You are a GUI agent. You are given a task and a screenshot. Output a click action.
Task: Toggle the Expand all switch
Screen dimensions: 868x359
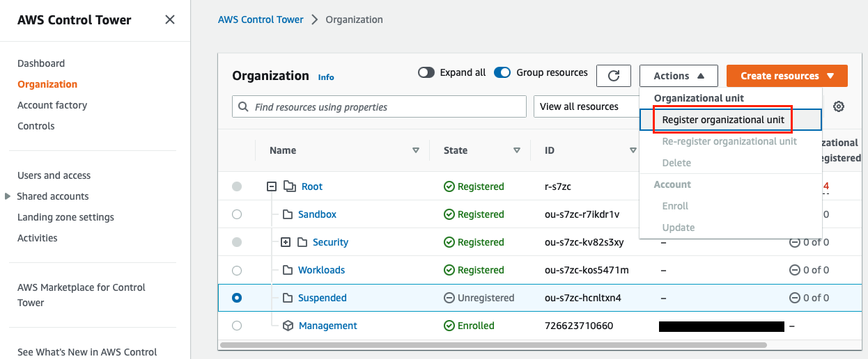(426, 72)
